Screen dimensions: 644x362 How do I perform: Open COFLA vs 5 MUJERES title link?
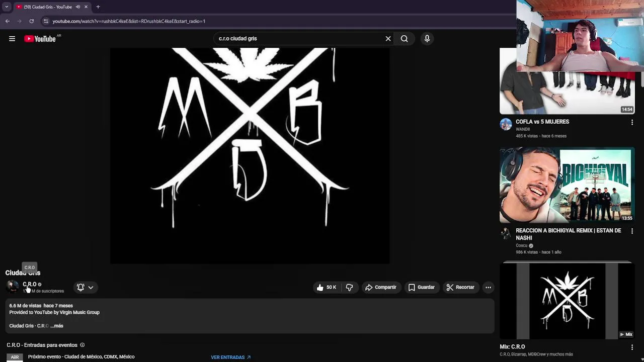(x=542, y=122)
